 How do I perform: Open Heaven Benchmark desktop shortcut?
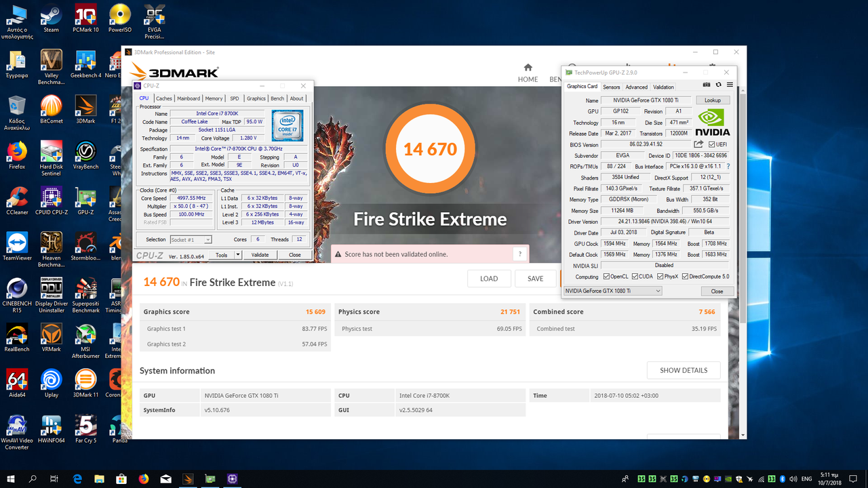tap(51, 249)
